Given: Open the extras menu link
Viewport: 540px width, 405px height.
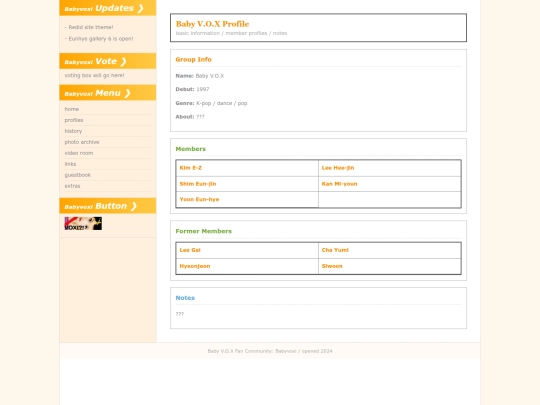Looking at the screenshot, I should point(72,186).
